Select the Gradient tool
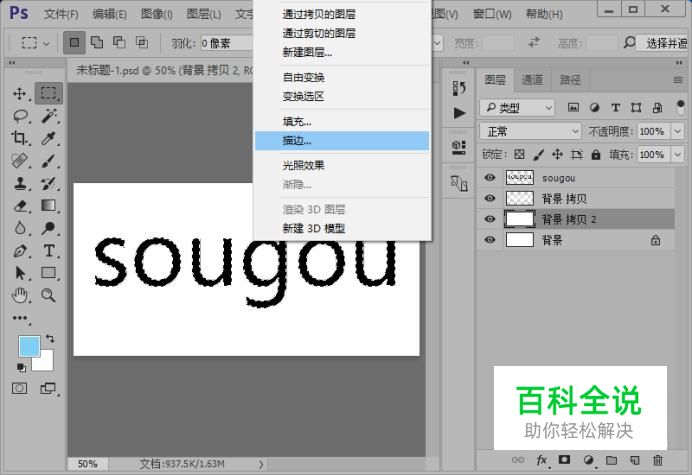Screen dimensions: 692x475 click(x=49, y=206)
